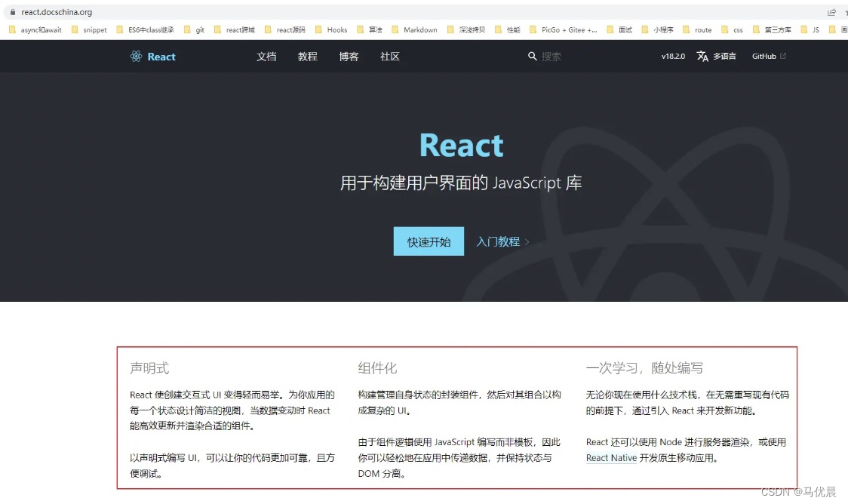Image resolution: width=848 pixels, height=504 pixels.
Task: Open the route bookmark folder
Action: (x=697, y=29)
